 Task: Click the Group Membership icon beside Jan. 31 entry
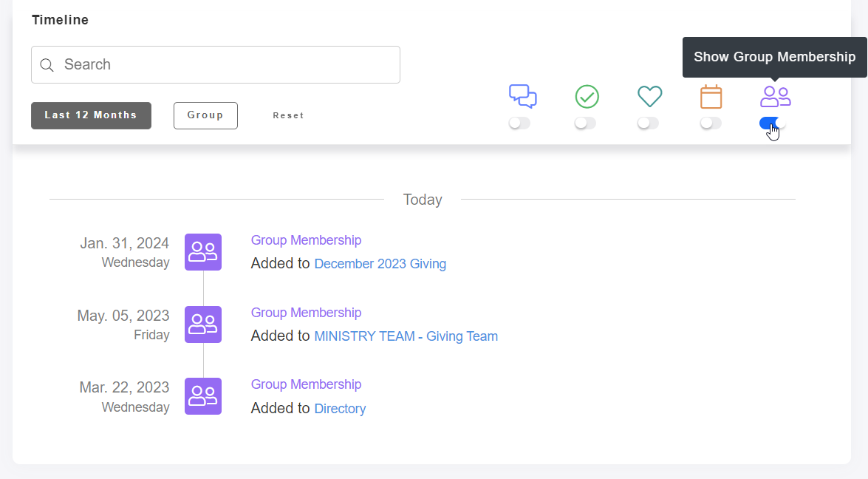tap(203, 252)
